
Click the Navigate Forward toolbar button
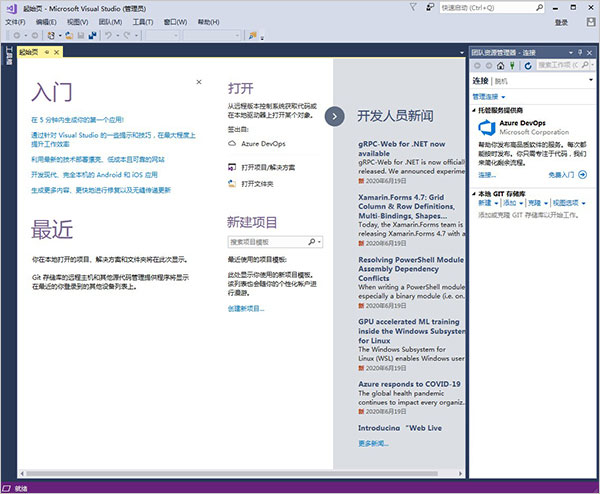click(34, 36)
